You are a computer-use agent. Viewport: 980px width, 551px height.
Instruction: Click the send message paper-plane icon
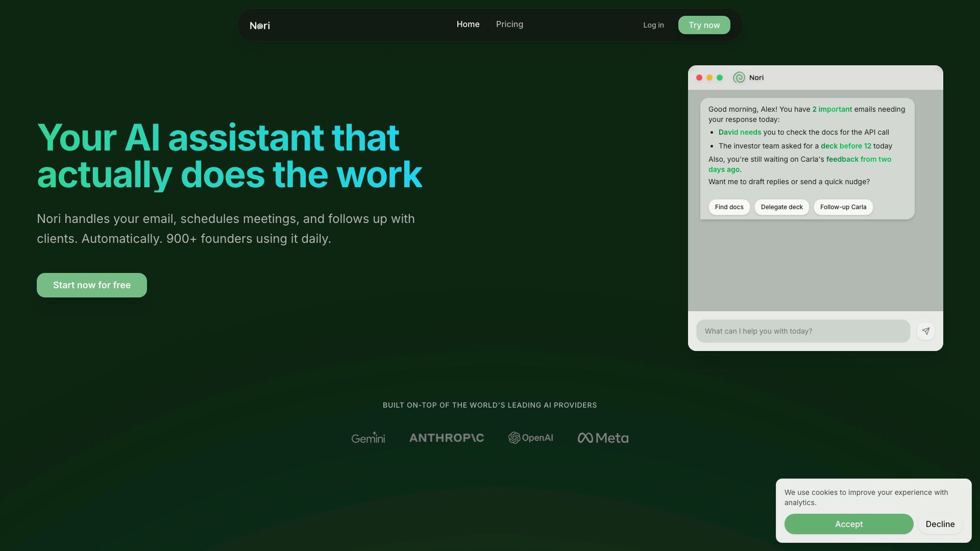pyautogui.click(x=925, y=331)
